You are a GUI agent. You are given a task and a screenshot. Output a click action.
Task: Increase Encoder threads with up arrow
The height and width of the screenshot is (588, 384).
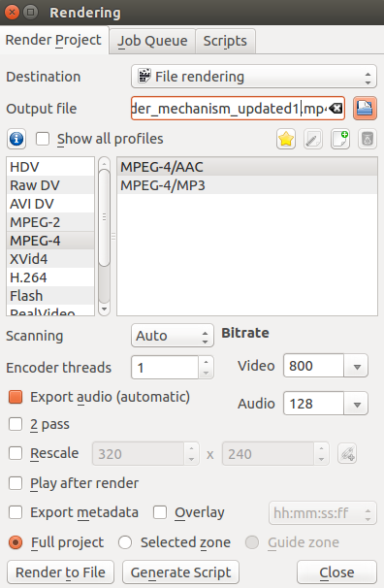pos(206,362)
